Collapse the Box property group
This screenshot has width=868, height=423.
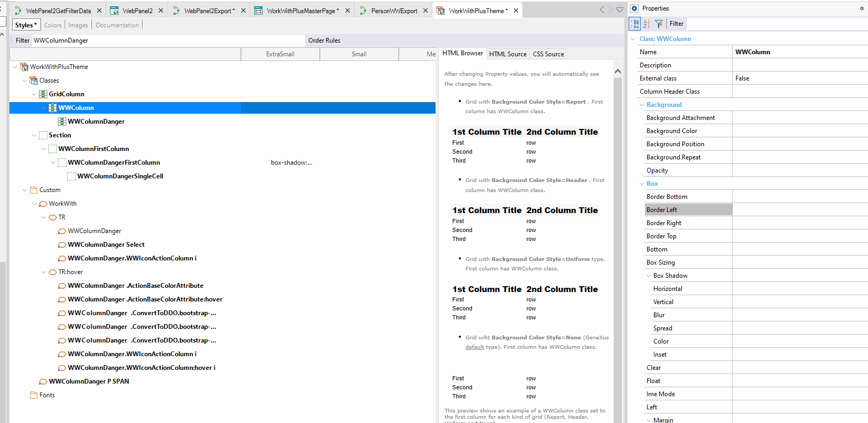tap(642, 184)
